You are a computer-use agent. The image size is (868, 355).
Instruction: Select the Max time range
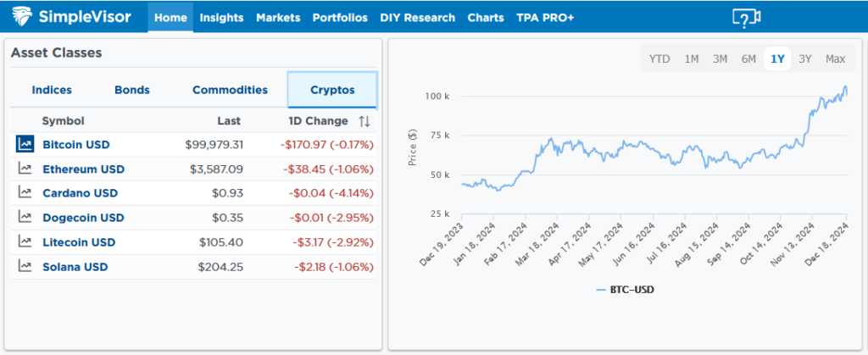coord(835,58)
